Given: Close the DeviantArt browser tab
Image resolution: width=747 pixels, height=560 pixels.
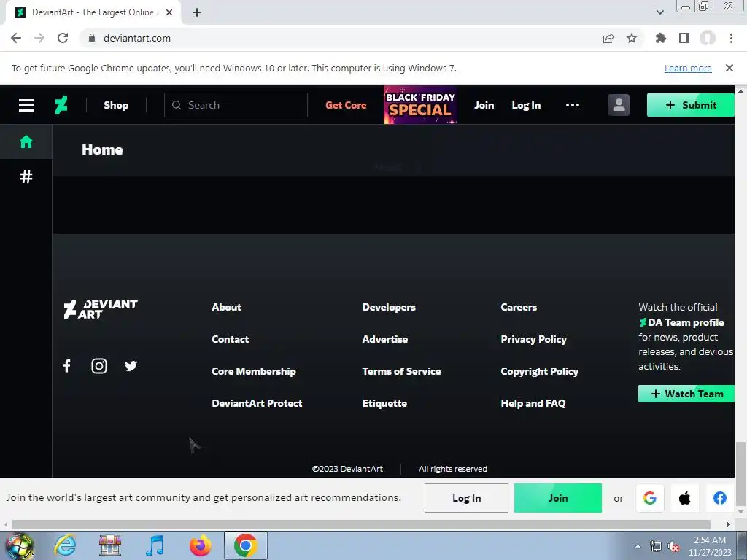Looking at the screenshot, I should click(x=169, y=12).
